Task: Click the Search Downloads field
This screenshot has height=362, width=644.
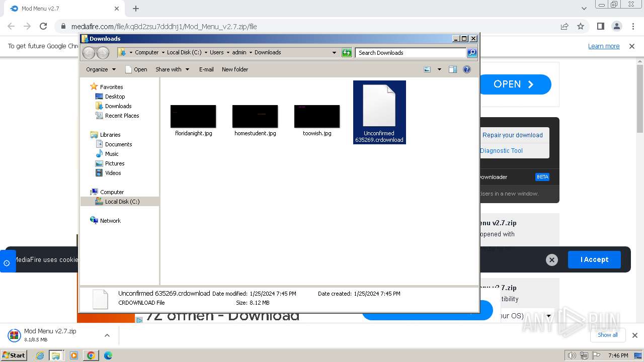Action: pyautogui.click(x=411, y=52)
